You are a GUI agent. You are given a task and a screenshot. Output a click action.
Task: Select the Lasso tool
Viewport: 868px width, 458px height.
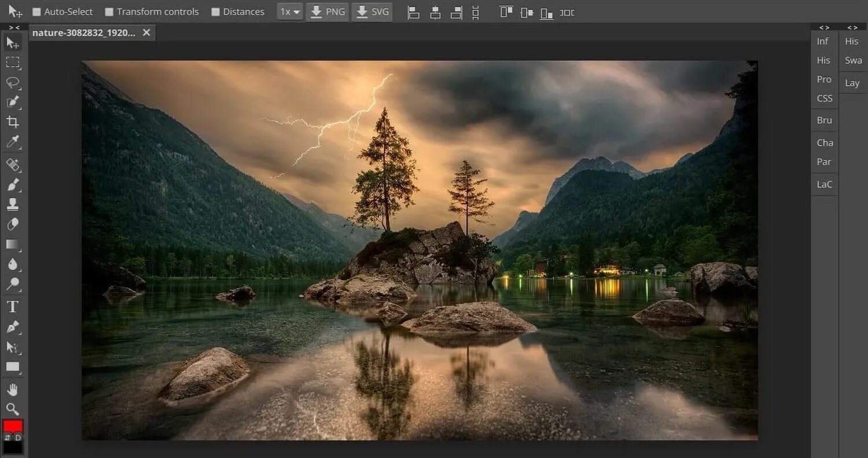click(13, 82)
